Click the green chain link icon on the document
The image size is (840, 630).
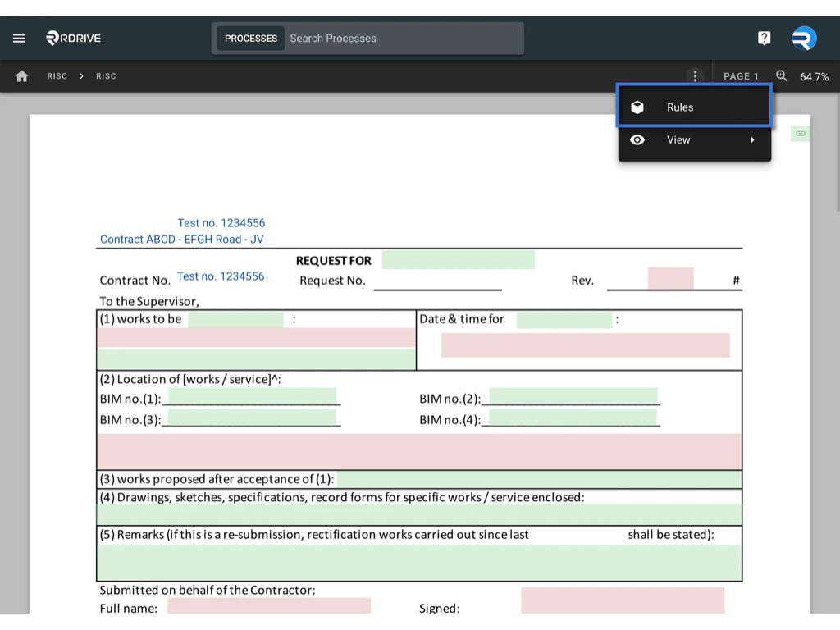pyautogui.click(x=800, y=133)
